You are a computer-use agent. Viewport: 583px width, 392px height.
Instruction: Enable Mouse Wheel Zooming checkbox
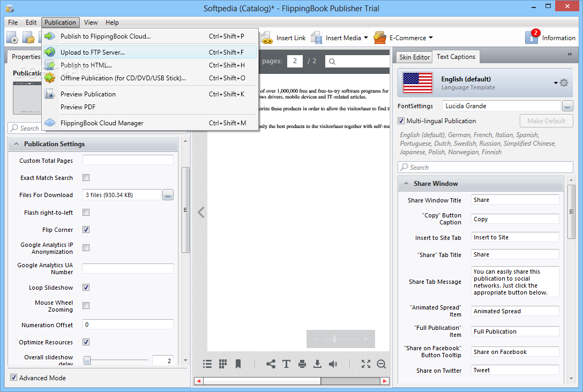pyautogui.click(x=86, y=305)
